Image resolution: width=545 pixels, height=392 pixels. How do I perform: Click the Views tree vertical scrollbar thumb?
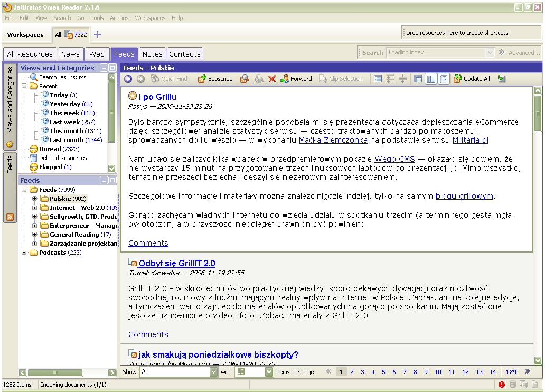111,112
